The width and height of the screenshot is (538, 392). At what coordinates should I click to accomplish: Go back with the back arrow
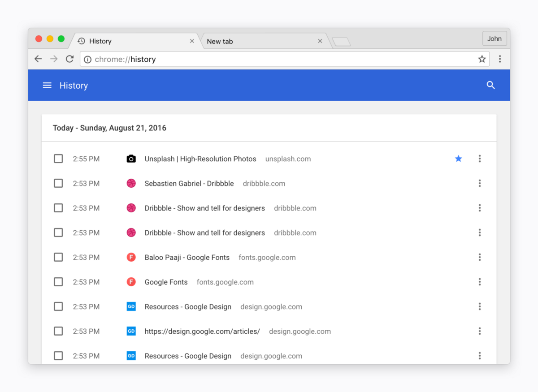tap(38, 59)
